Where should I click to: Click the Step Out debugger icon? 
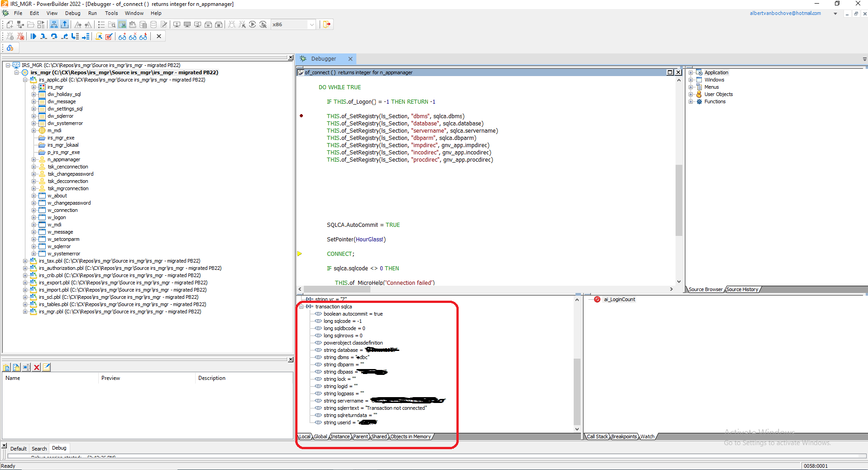click(65, 37)
